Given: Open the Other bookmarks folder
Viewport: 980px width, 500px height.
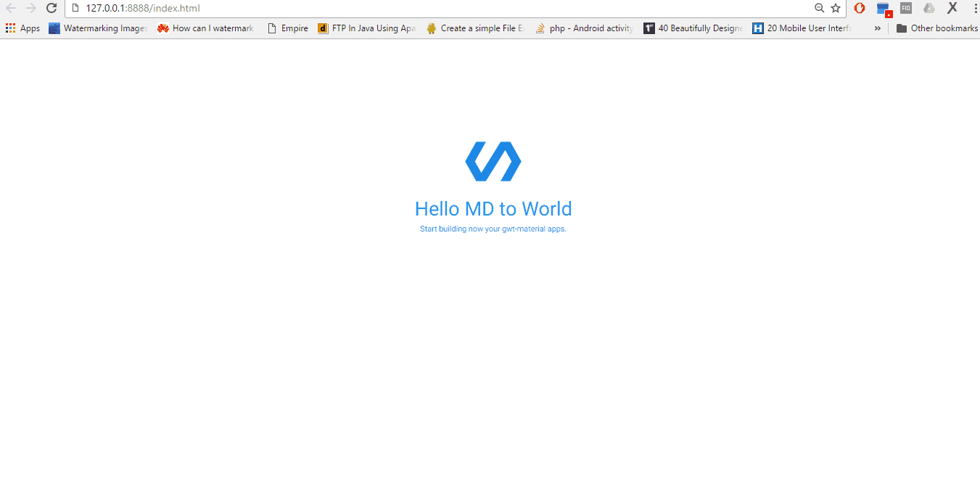Looking at the screenshot, I should pyautogui.click(x=937, y=28).
